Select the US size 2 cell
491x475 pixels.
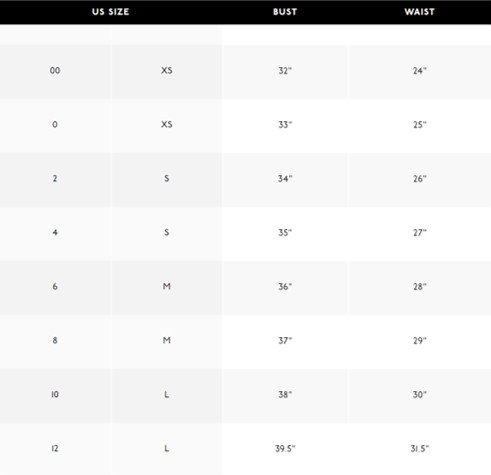pyautogui.click(x=55, y=178)
